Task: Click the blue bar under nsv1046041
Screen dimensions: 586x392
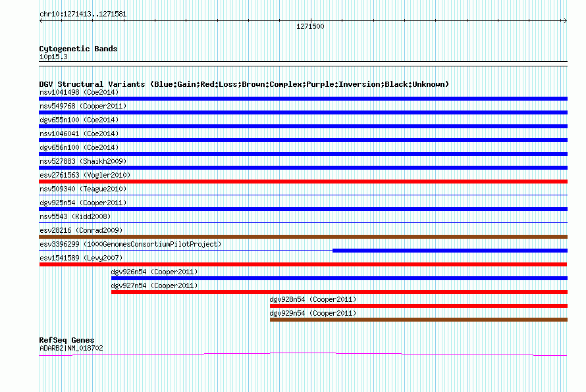Action: 303,140
